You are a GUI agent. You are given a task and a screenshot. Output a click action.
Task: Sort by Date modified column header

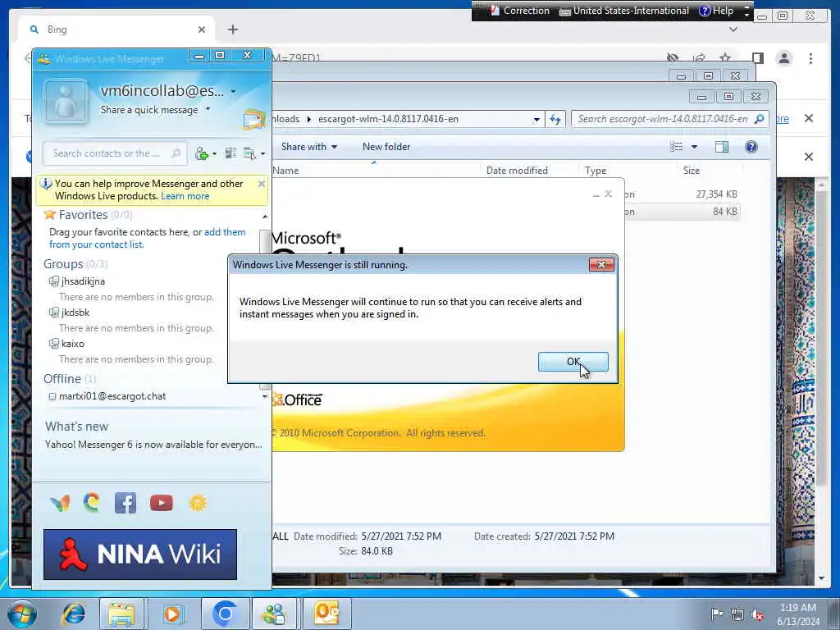coord(517,171)
